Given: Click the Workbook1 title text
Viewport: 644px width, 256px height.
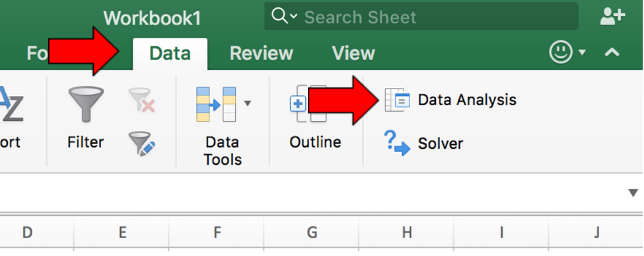Looking at the screenshot, I should 153,18.
